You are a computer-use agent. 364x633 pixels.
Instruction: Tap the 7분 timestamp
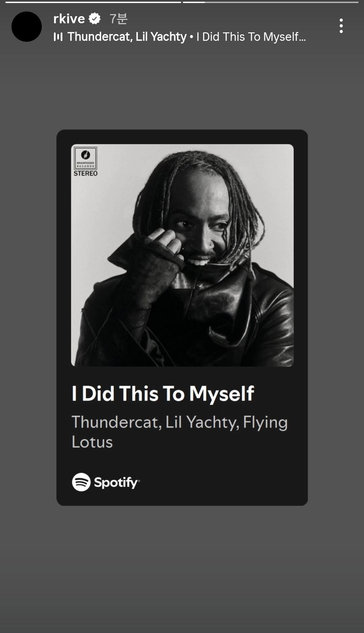(118, 19)
